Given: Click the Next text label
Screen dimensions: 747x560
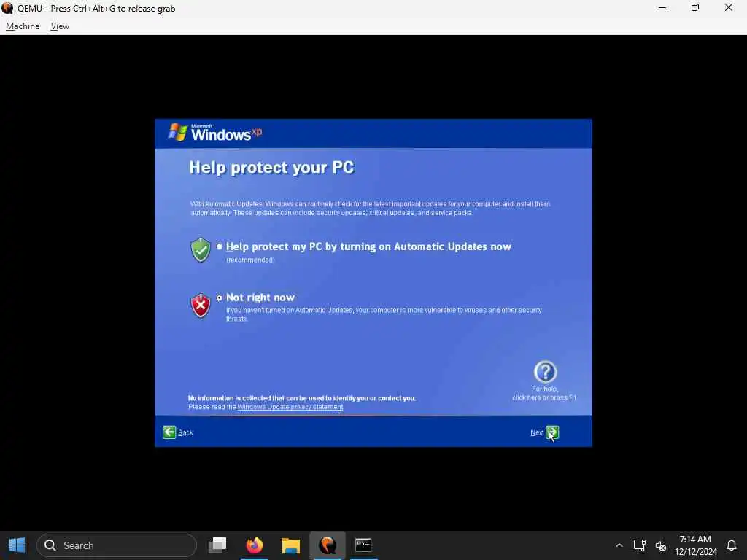Looking at the screenshot, I should click(537, 432).
